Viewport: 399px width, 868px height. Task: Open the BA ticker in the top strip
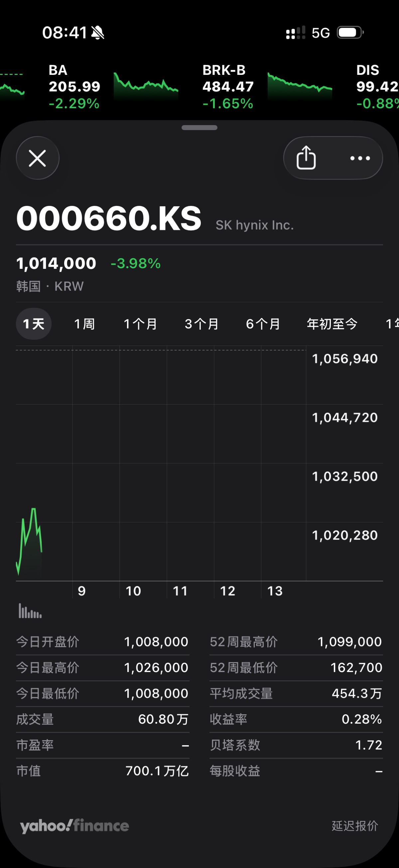pos(74,87)
